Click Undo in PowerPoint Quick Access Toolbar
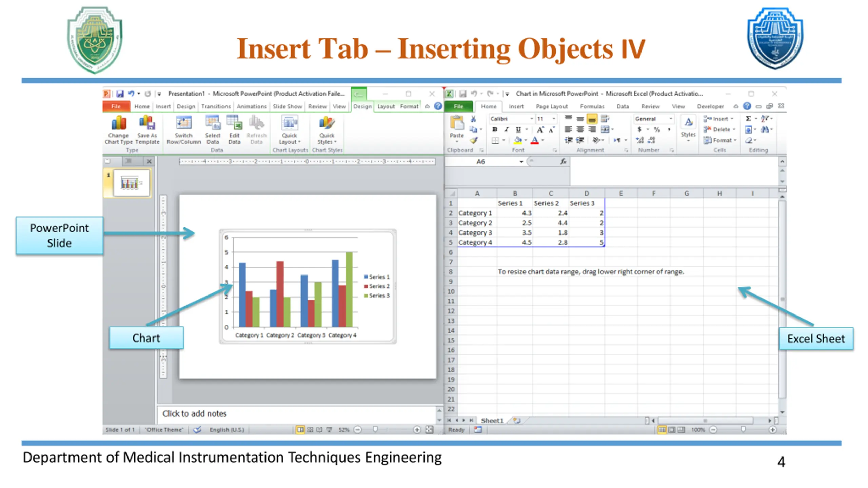Image resolution: width=868 pixels, height=488 pixels. (131, 94)
